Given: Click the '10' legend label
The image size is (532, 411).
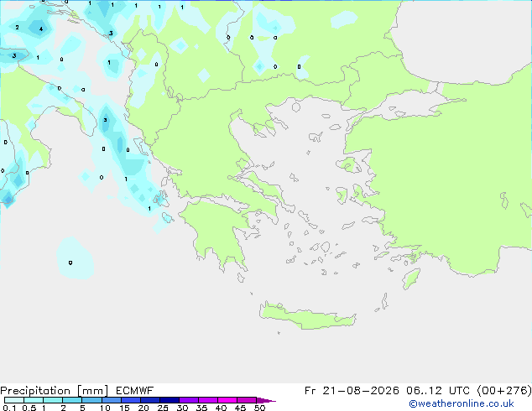Looking at the screenshot, I should 105,408.
